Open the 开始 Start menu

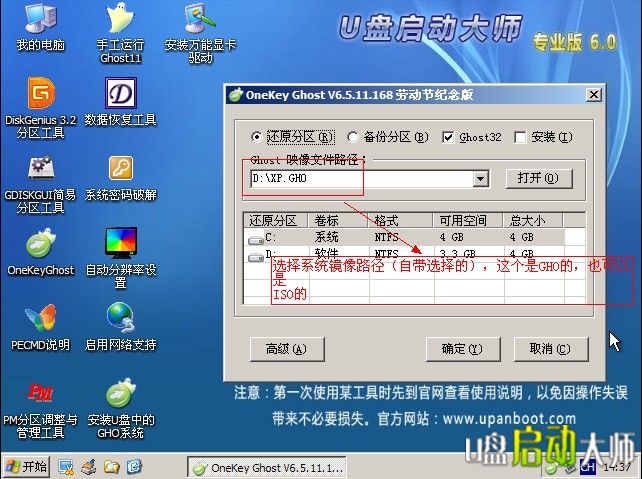click(26, 467)
